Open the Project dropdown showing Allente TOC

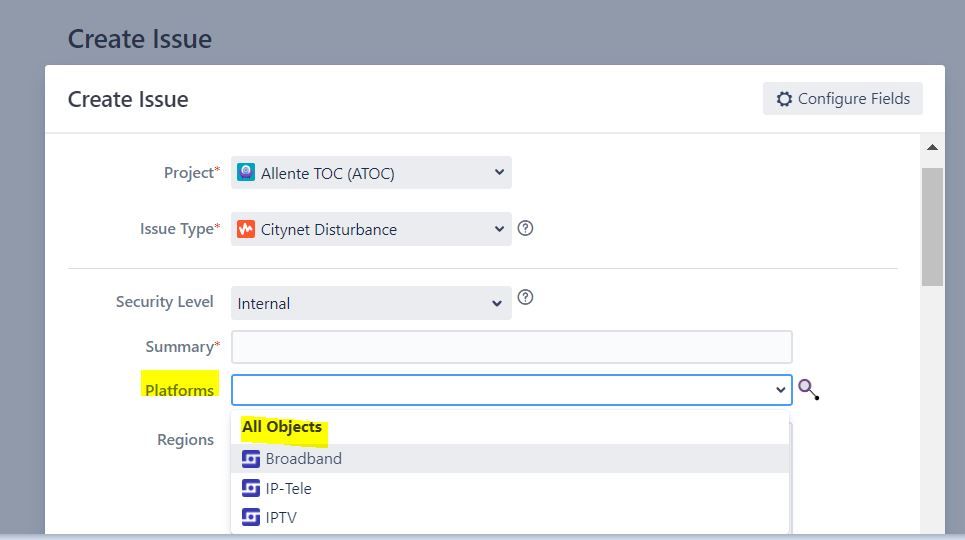tap(371, 173)
